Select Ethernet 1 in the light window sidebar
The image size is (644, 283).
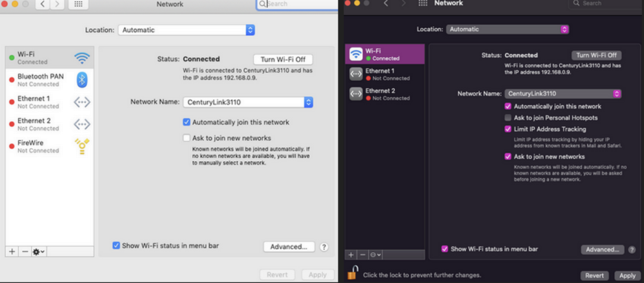[50, 102]
